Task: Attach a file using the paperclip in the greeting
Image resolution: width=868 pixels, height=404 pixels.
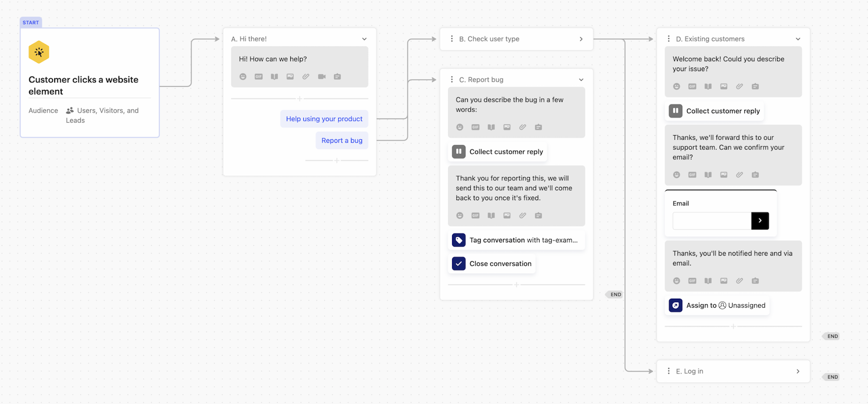Action: click(x=306, y=76)
